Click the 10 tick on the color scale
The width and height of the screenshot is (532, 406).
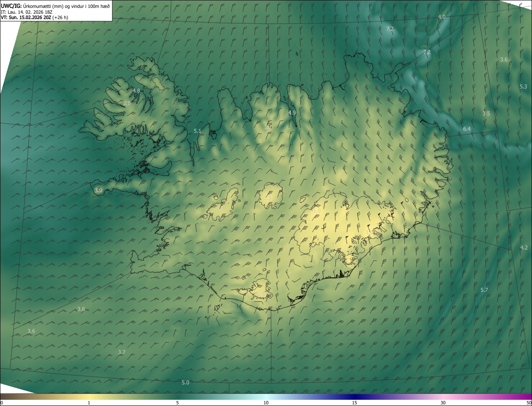tap(266, 403)
